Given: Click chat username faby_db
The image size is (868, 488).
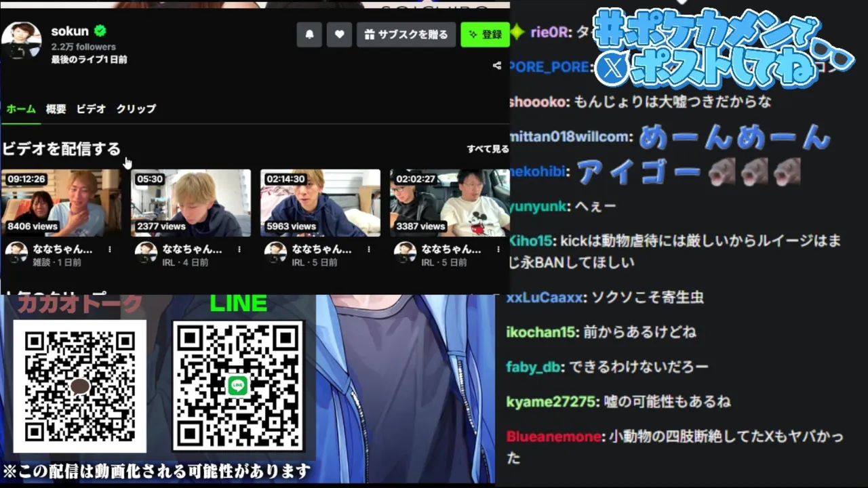Looking at the screenshot, I should pos(533,367).
